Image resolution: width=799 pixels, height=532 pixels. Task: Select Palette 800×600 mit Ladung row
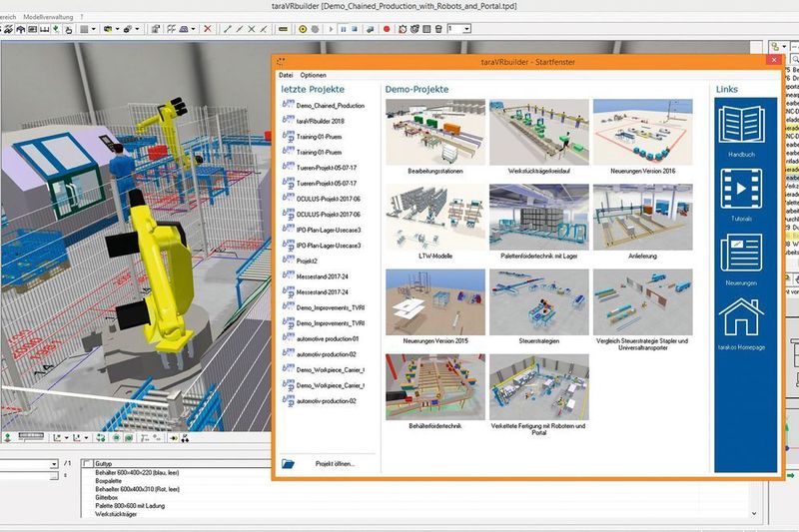coord(130,506)
